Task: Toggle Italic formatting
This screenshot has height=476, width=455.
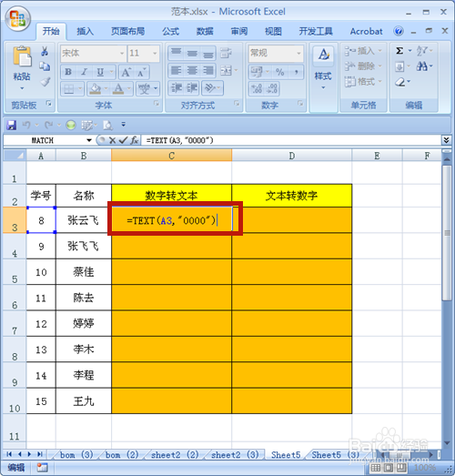Action: [x=84, y=72]
